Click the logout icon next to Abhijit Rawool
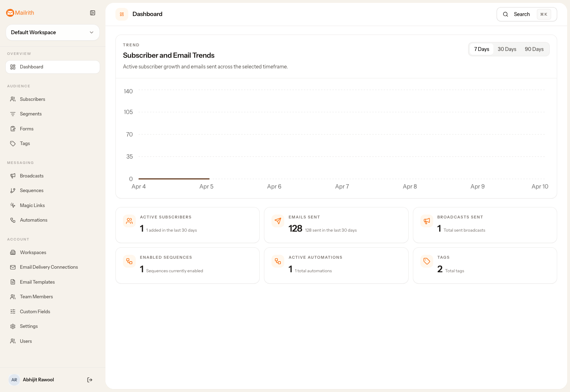The height and width of the screenshot is (392, 570). (x=89, y=380)
